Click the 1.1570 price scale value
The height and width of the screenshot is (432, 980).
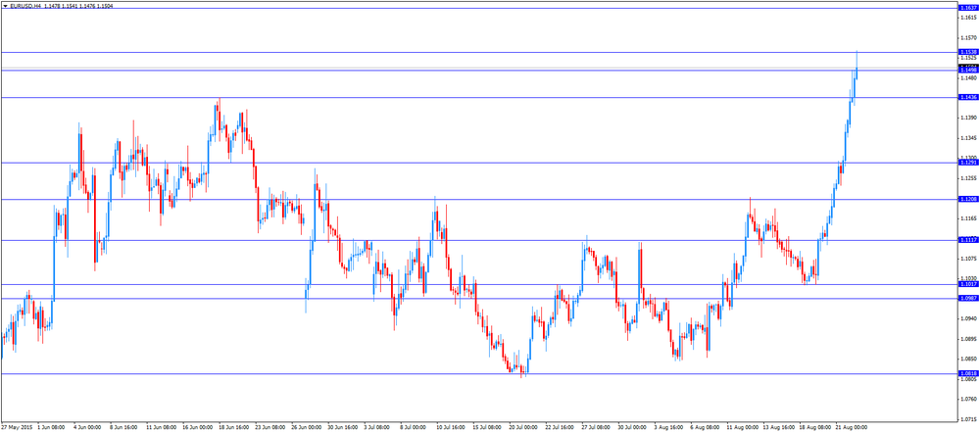coord(969,37)
